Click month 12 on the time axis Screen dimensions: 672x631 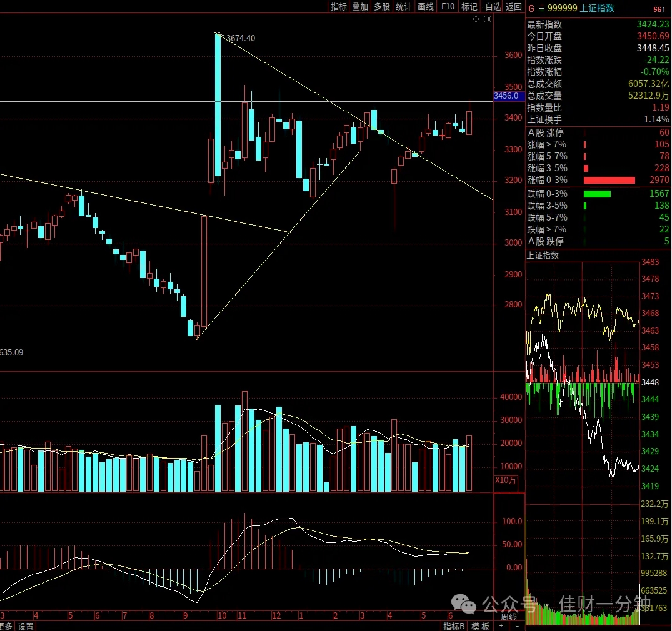click(276, 615)
